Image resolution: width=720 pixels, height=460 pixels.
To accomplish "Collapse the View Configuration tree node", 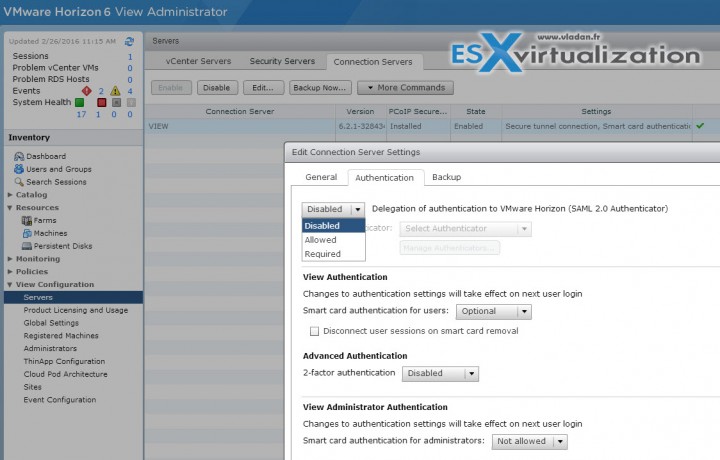I will pos(10,285).
